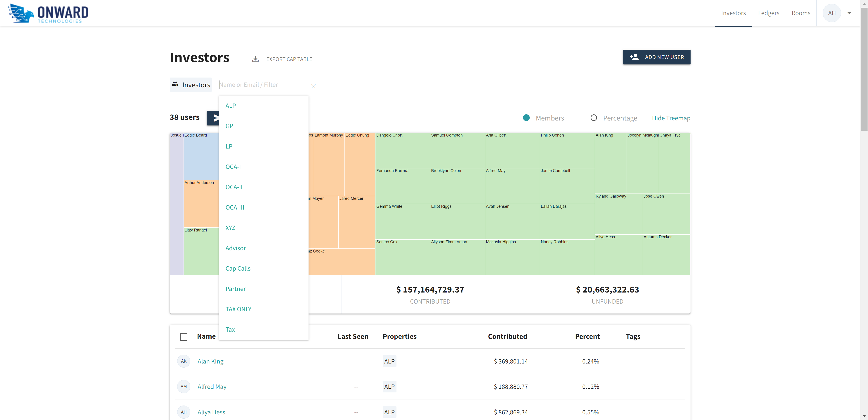868x420 pixels.
Task: Click the AH avatar in Aliya Hess row
Action: tap(184, 412)
